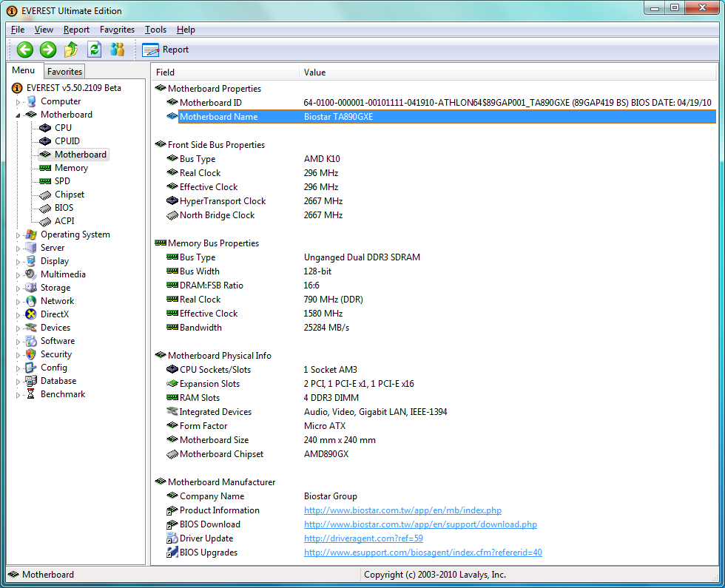Click the Software disc icon
Viewport: 725px width, 588px height.
(x=31, y=341)
